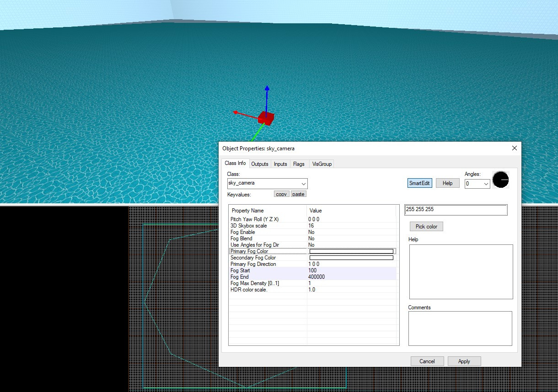Screen dimensions: 558x392
Task: Open the Inputs tab
Action: 280,164
